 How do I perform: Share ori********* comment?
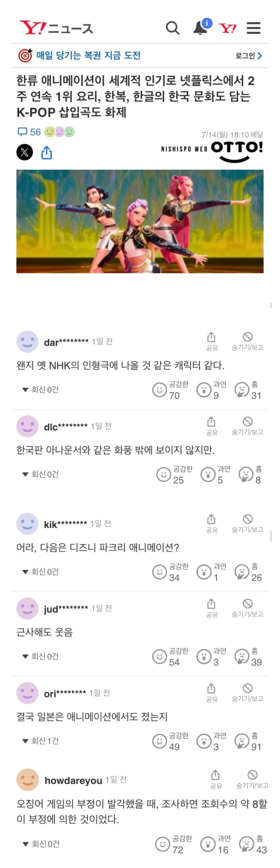[212, 693]
